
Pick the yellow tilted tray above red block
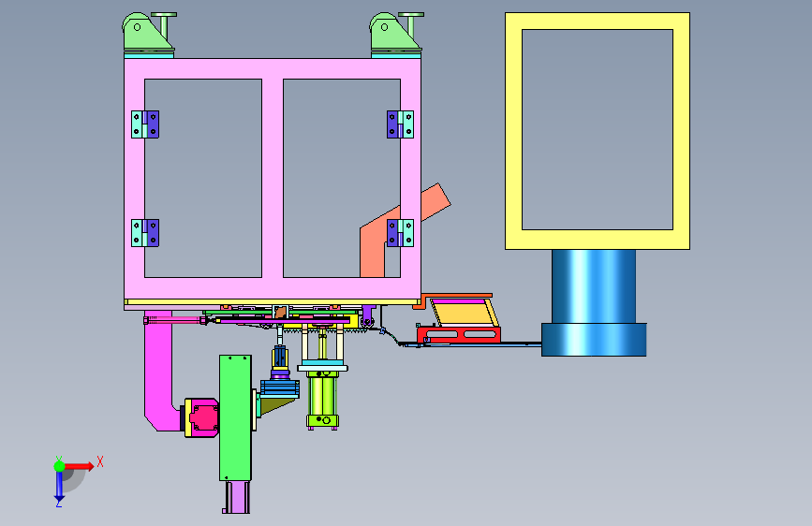464,314
